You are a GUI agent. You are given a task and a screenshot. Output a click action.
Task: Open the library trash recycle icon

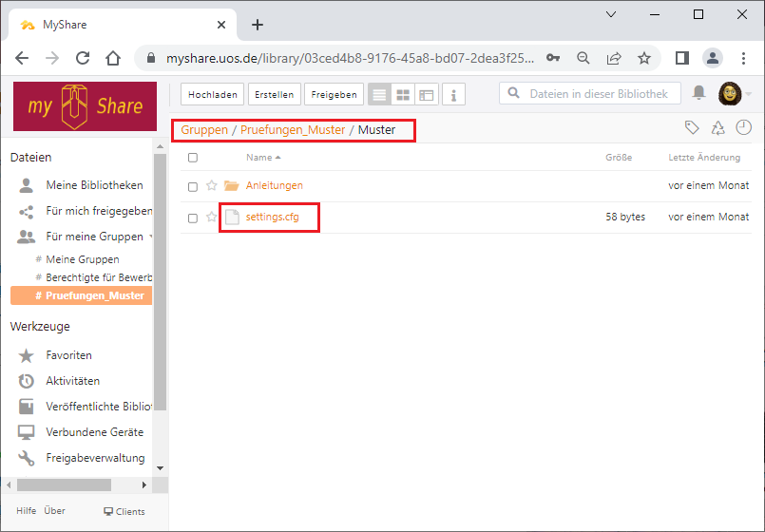point(717,128)
